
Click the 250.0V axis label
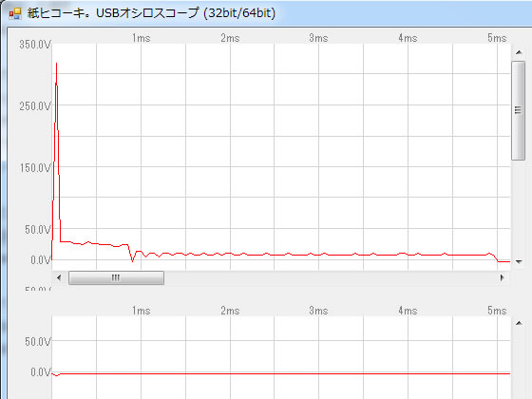coord(35,106)
